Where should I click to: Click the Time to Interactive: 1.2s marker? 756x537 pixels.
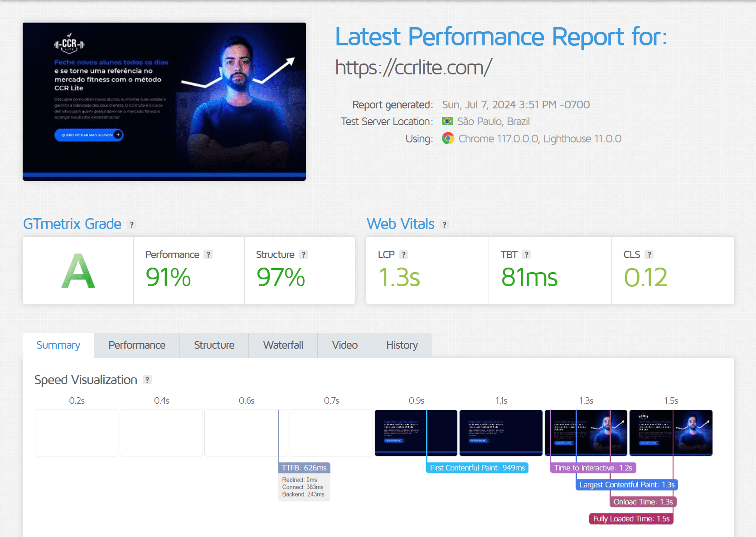[x=593, y=468]
